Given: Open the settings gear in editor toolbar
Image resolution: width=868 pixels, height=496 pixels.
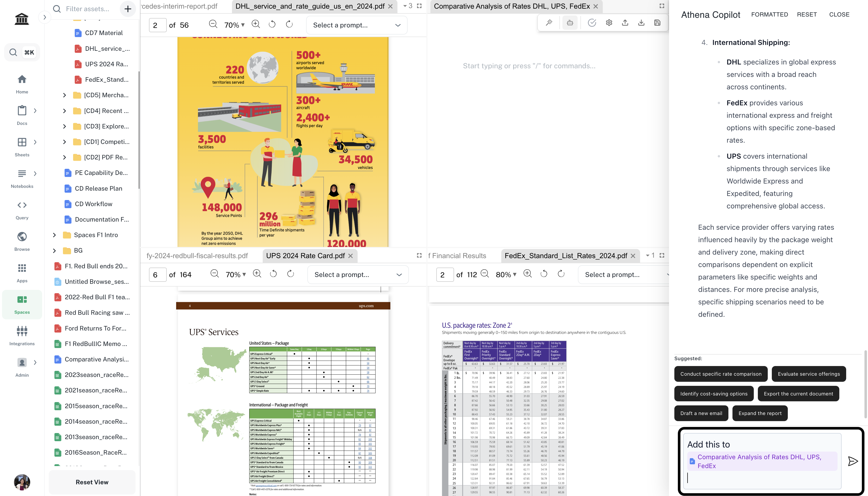Looking at the screenshot, I should tap(609, 23).
